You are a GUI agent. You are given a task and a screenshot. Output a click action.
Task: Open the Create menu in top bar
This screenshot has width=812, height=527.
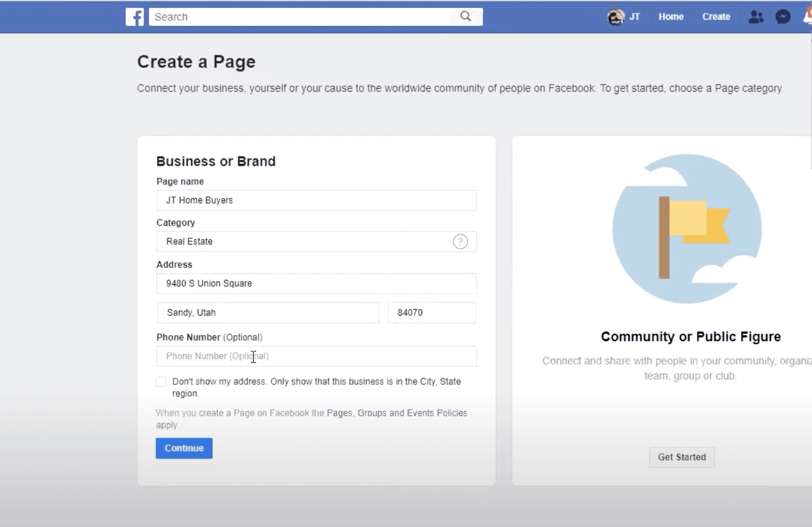pyautogui.click(x=716, y=17)
